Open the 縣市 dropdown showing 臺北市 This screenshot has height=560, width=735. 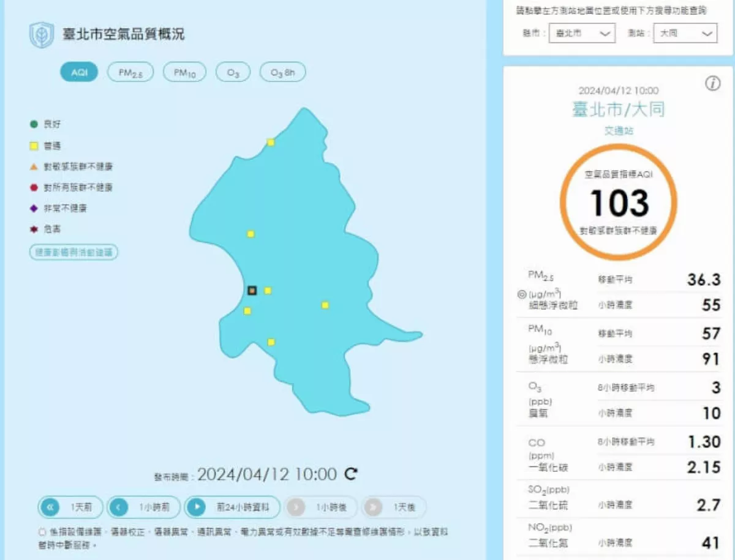point(582,33)
